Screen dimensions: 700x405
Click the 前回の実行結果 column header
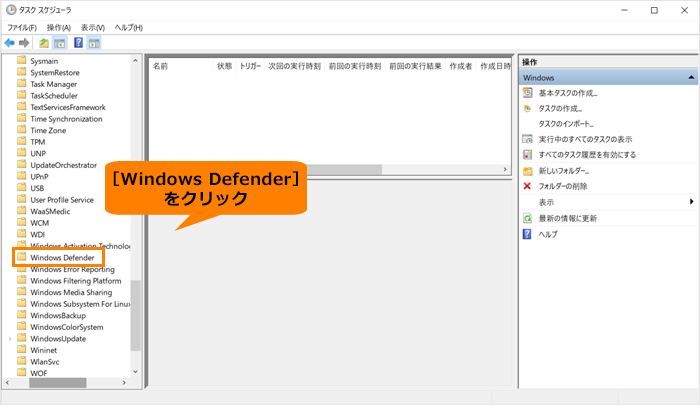point(415,66)
